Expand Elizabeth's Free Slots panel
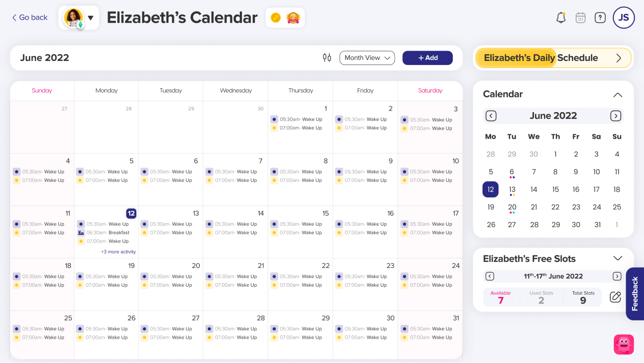This screenshot has height=363, width=644. [x=617, y=258]
